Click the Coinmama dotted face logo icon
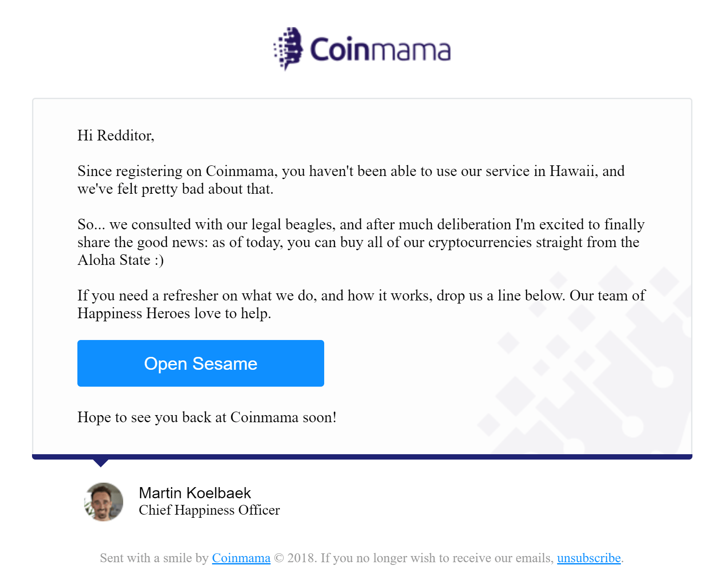 [288, 48]
